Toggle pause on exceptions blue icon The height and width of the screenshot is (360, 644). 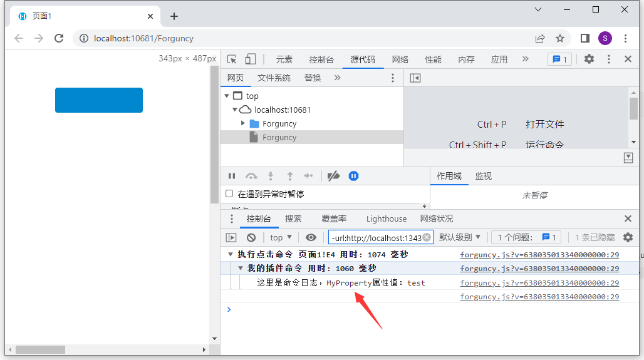pyautogui.click(x=353, y=176)
